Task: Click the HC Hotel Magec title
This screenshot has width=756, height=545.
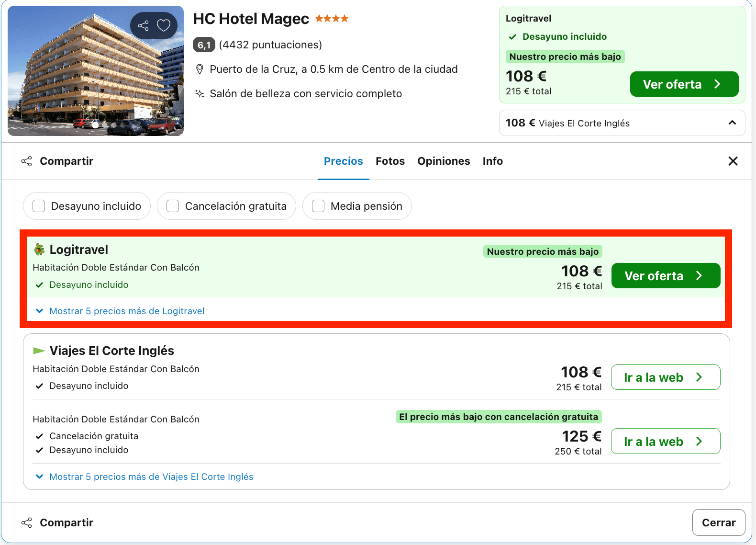Action: tap(251, 19)
